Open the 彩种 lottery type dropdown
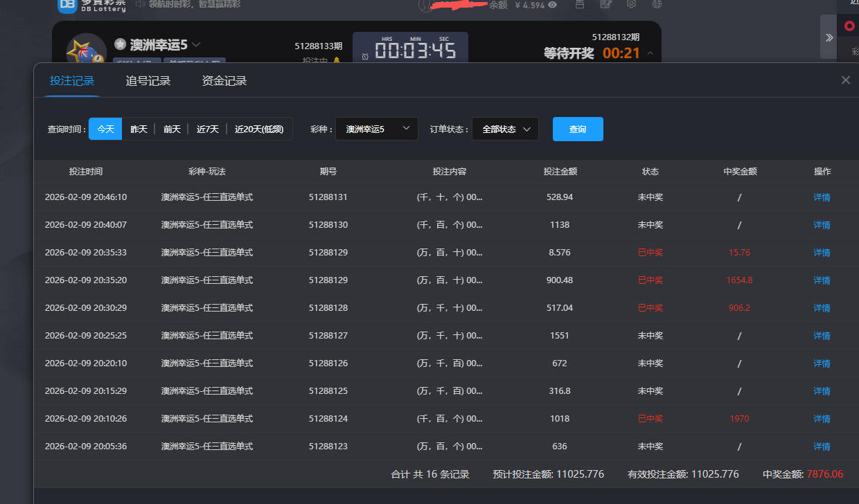 coord(377,129)
